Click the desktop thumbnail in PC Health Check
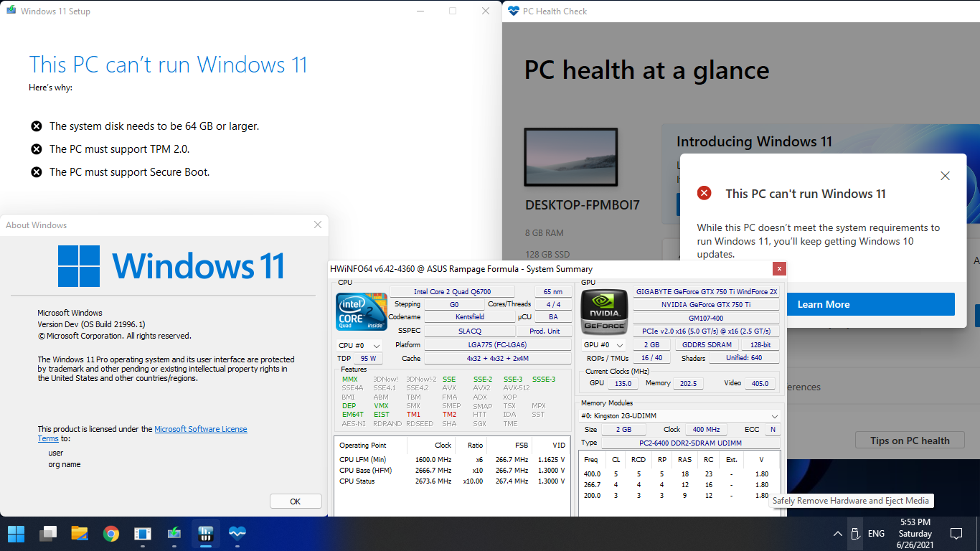Viewport: 980px width, 551px height. pyautogui.click(x=571, y=157)
